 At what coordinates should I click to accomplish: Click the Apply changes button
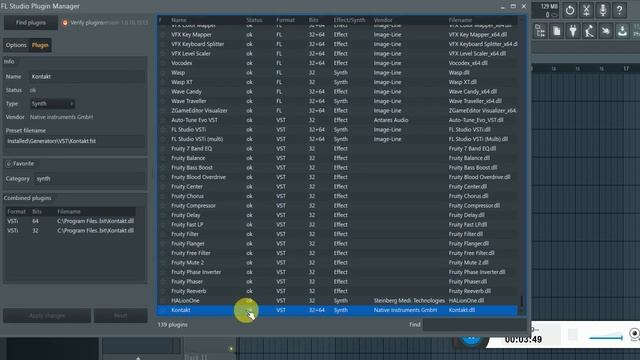[47, 316]
